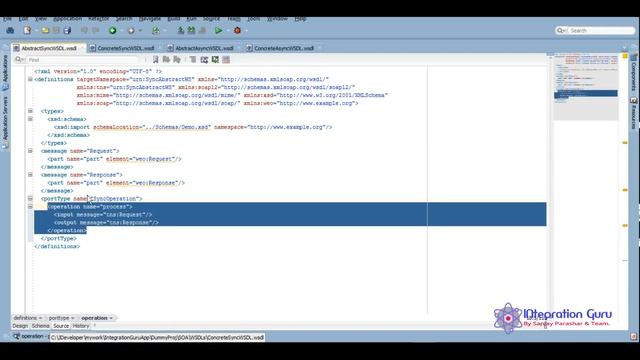The image size is (640, 360).
Task: Open the Refactor menu
Action: click(98, 19)
